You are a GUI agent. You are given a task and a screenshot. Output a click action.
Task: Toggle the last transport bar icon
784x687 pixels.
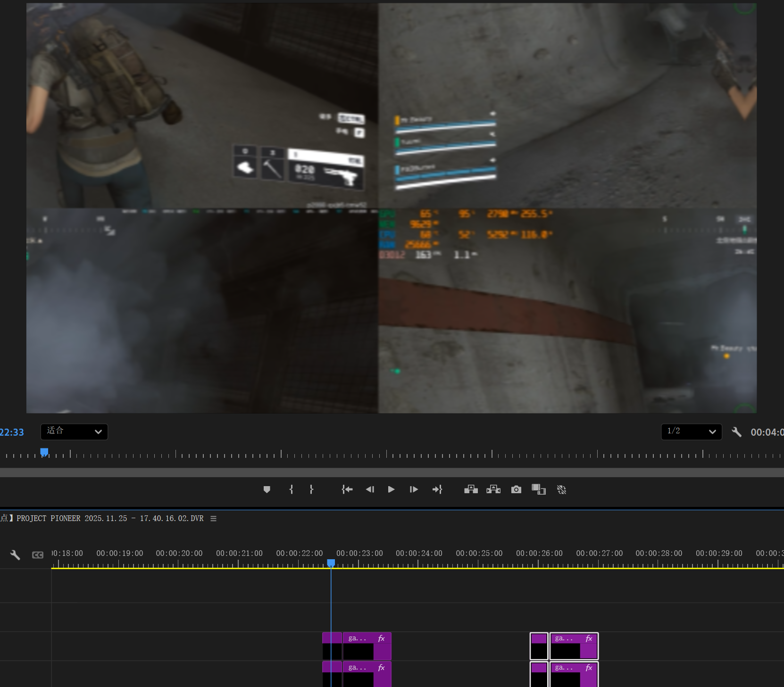click(561, 489)
